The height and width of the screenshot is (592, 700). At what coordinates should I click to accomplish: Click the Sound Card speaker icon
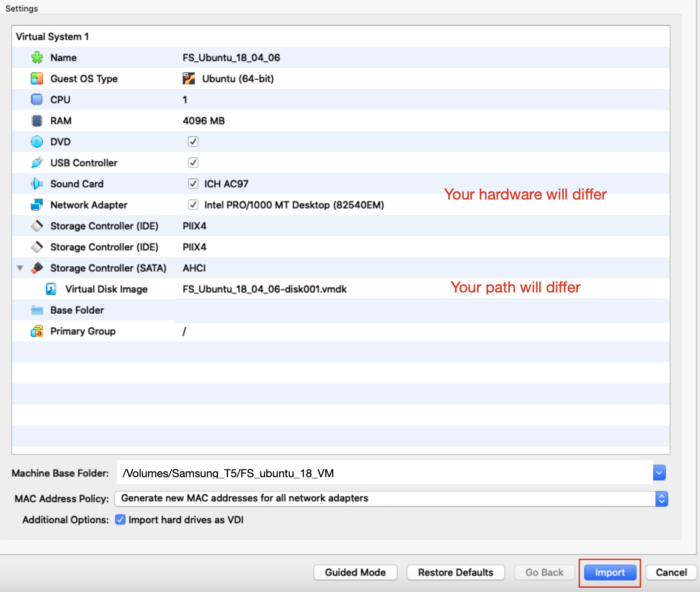37,184
